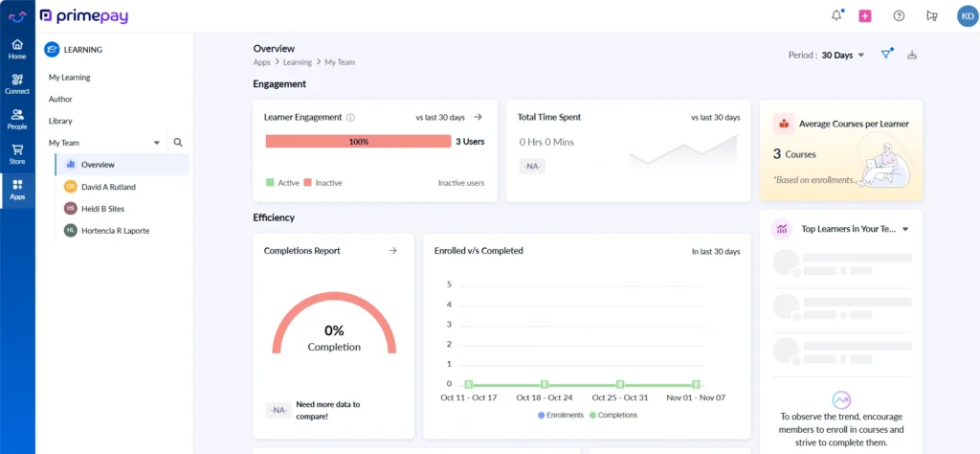This screenshot has height=454, width=980.
Task: Open My Learning in sidebar
Action: (70, 77)
